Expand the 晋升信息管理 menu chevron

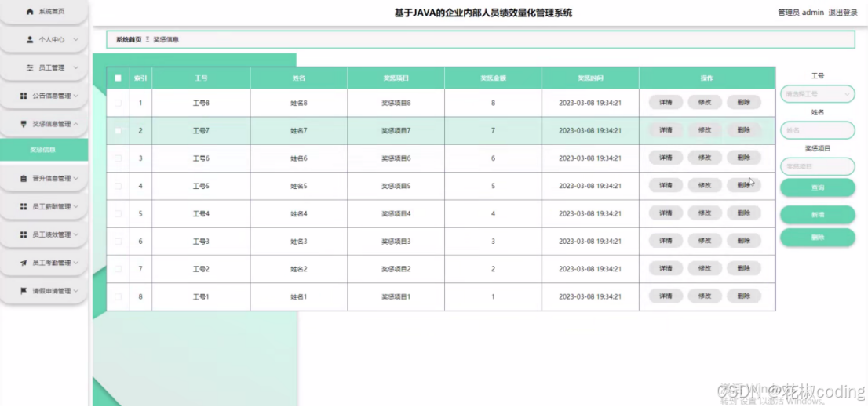click(76, 179)
